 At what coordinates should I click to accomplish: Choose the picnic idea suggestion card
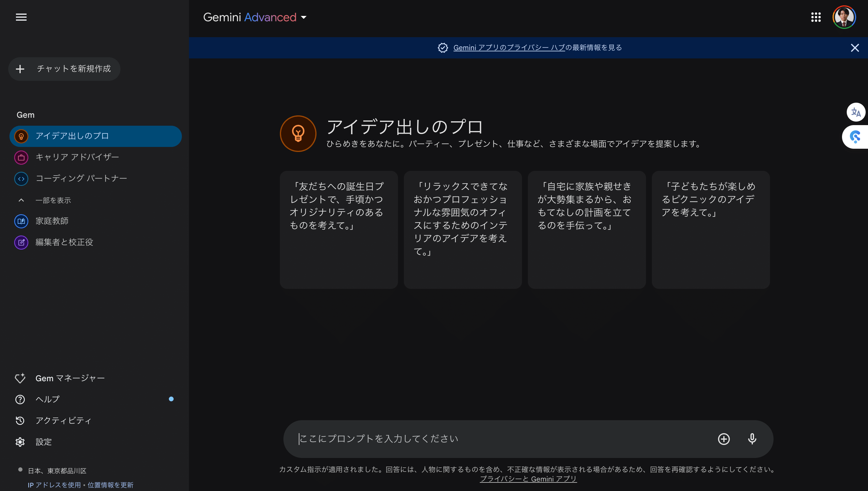710,229
